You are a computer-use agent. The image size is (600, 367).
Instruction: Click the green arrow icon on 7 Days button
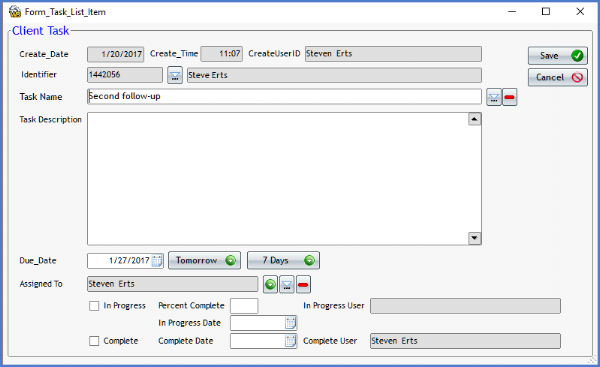(309, 261)
